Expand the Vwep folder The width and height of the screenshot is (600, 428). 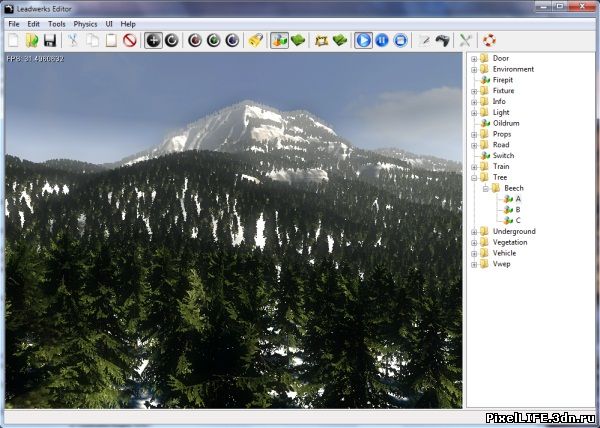pyautogui.click(x=474, y=264)
